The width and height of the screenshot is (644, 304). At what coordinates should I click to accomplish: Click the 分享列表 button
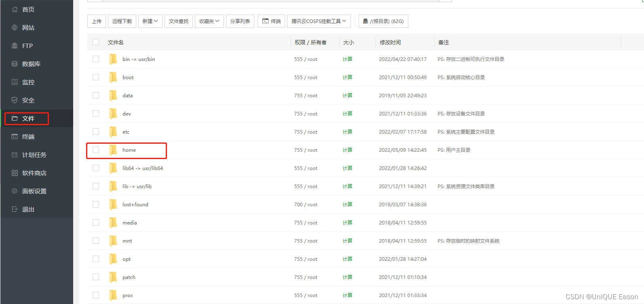coord(240,21)
